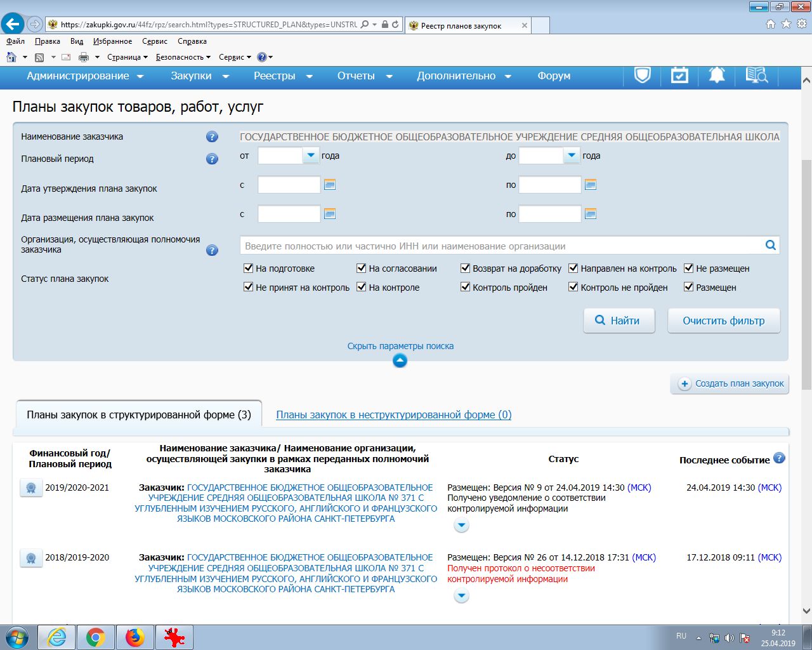812x650 pixels.
Task: Expand the Дополнительно navigation menu
Action: pos(464,76)
